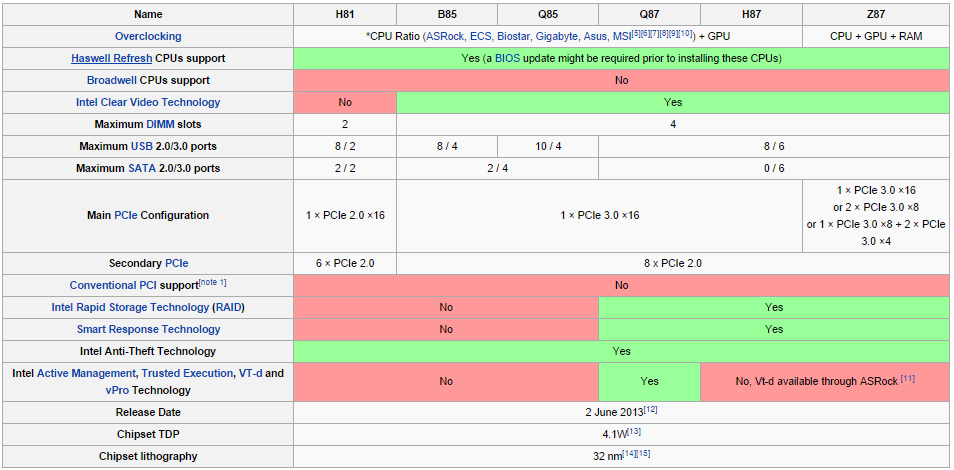Click citation 13 after 4.1W
The image size is (954, 470).
634,432
